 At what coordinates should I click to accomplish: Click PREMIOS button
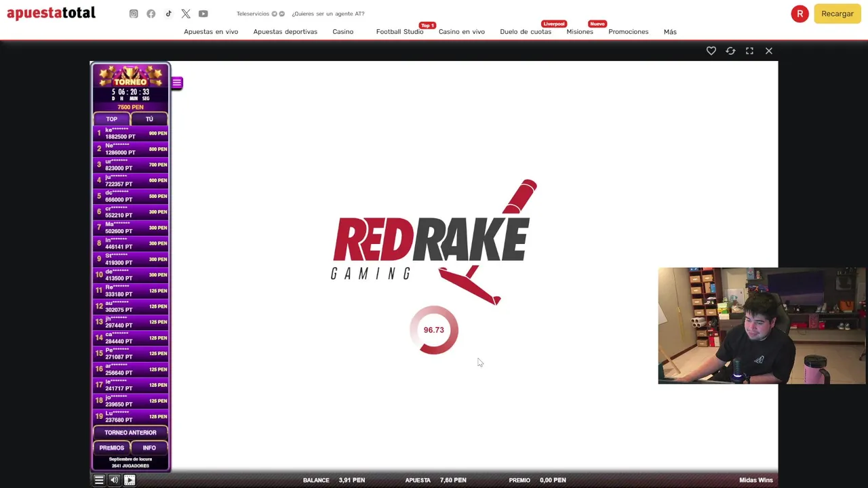pyautogui.click(x=112, y=448)
